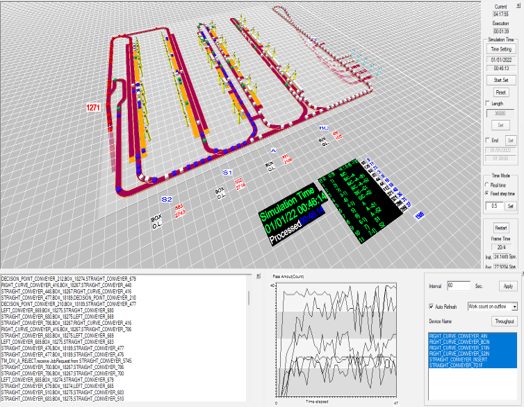Click the simulation date field 01/01/2022

pos(501,60)
